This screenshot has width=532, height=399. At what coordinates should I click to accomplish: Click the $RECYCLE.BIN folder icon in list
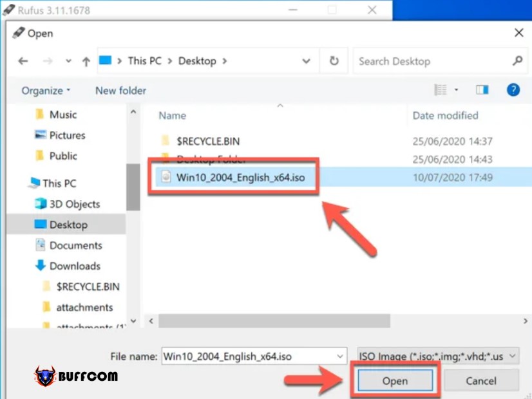[165, 140]
